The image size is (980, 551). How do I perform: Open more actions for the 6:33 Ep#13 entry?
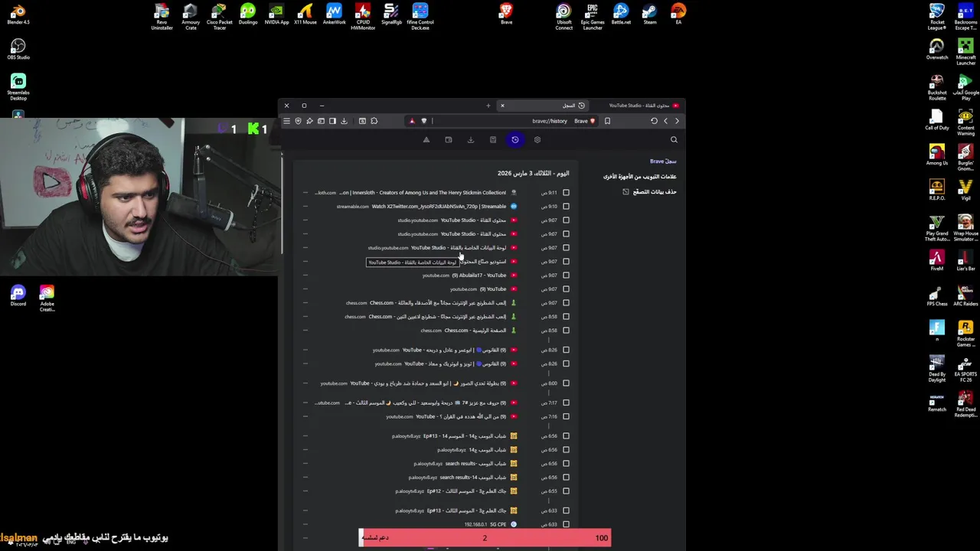305,511
